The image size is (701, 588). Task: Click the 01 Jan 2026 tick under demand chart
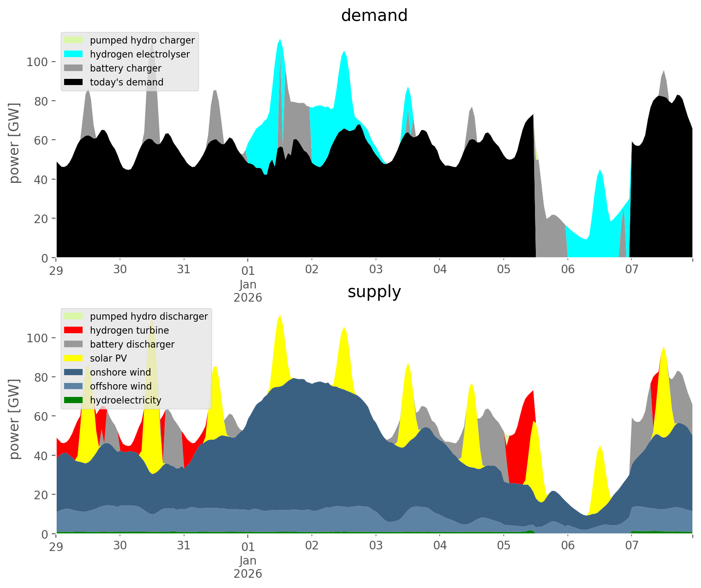coord(248,284)
